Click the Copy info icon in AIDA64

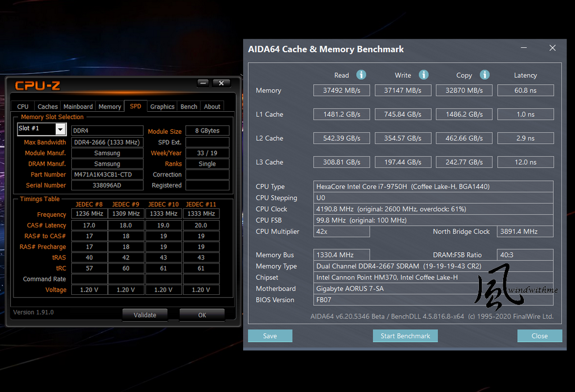(x=485, y=75)
